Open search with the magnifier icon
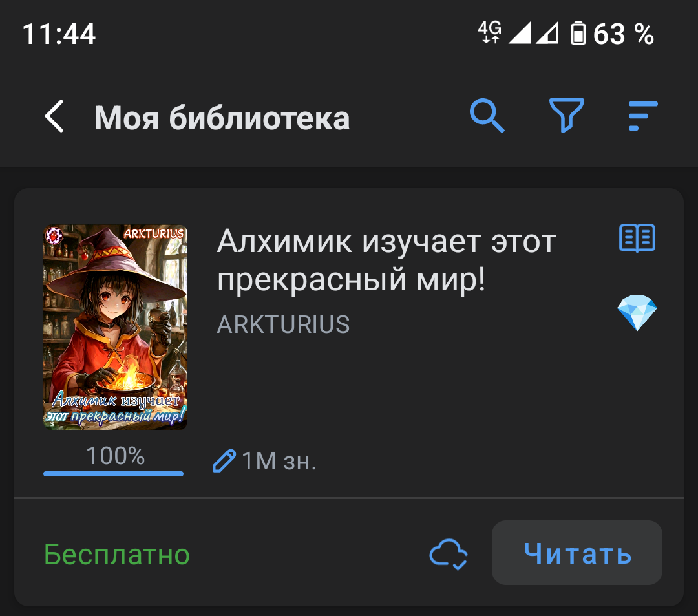 (x=487, y=116)
